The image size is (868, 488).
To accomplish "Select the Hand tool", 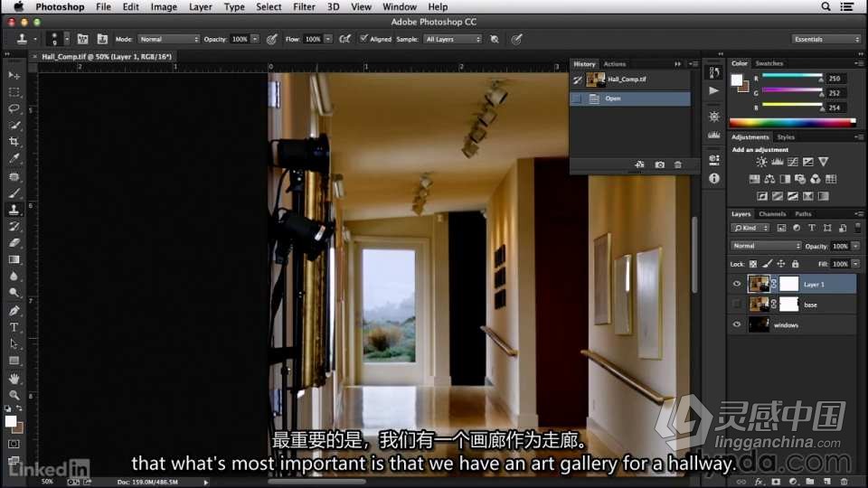I will (x=14, y=378).
